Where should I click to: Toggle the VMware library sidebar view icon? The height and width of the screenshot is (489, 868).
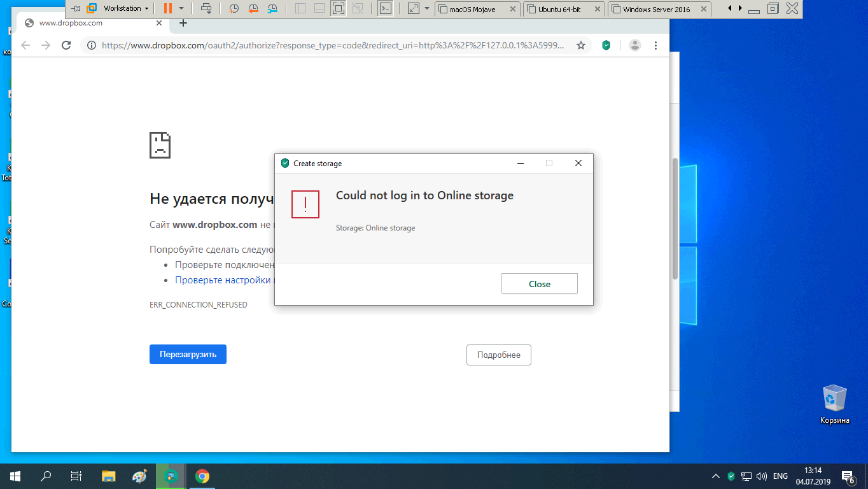point(300,9)
